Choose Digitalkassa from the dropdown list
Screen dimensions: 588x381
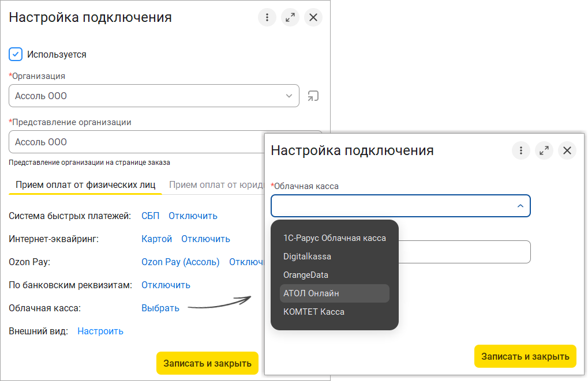point(335,256)
